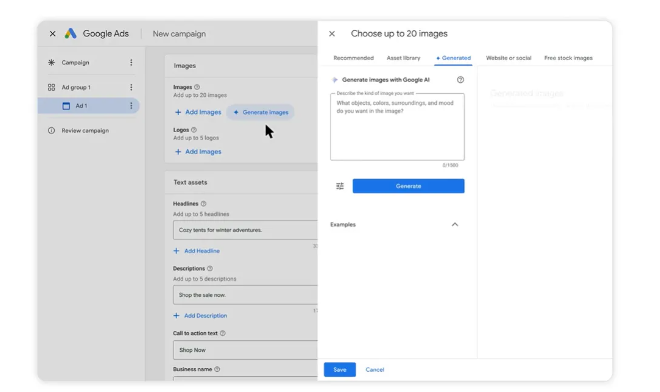
Task: Click the blue Generate button
Action: click(x=408, y=186)
